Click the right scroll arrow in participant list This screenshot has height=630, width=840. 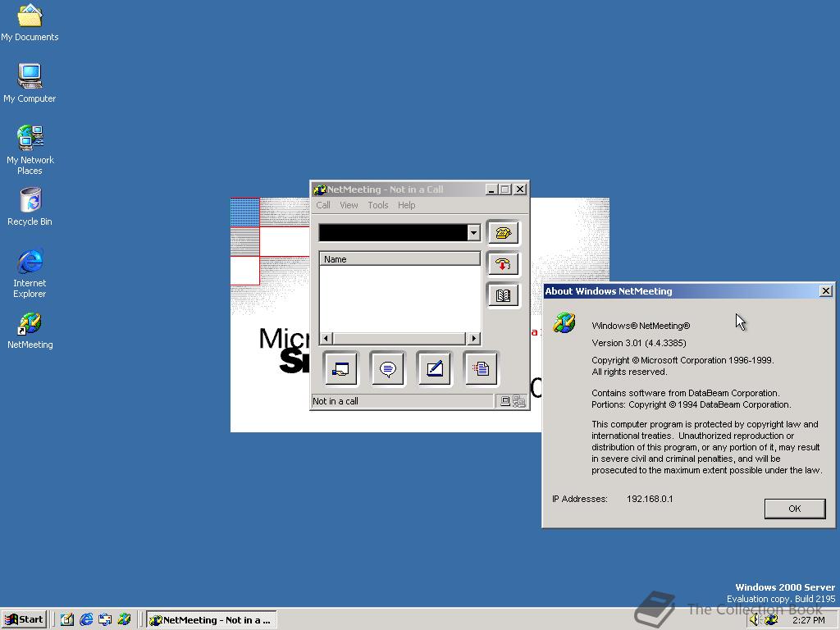pos(473,338)
